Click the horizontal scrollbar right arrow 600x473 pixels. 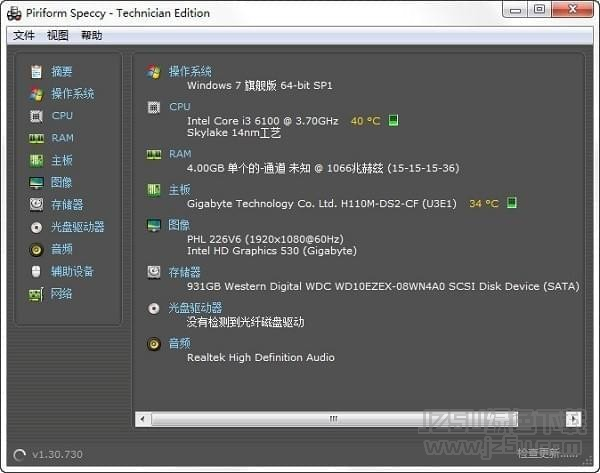click(574, 419)
